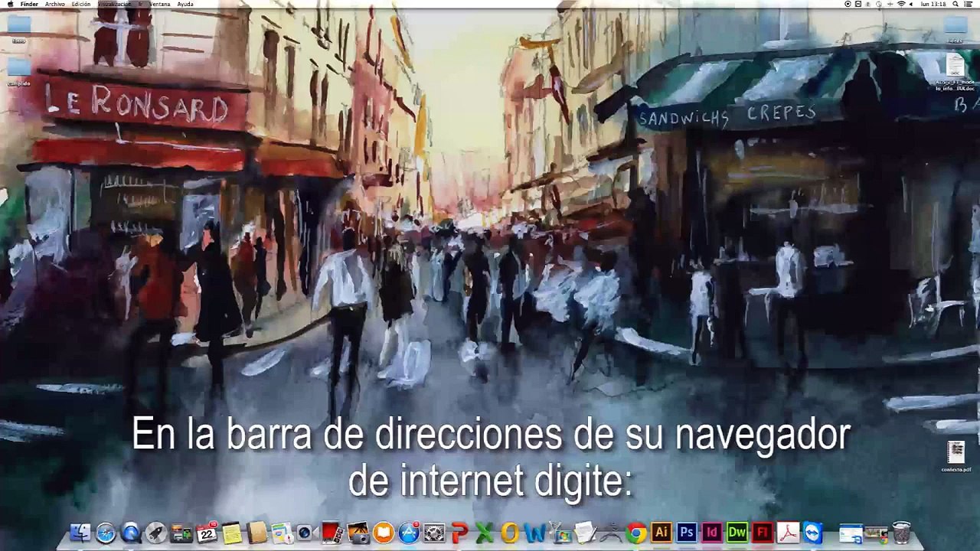Open the orange iBooks icon
980x551 pixels.
384,533
